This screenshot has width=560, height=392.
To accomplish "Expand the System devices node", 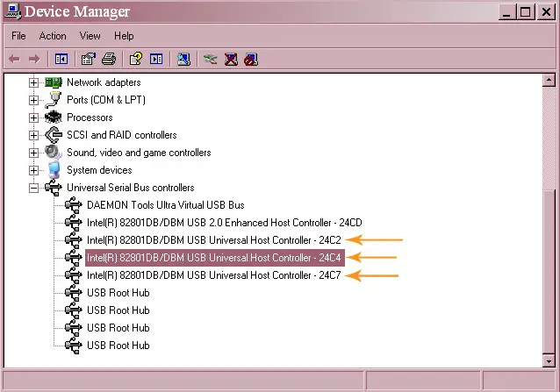I will 33,170.
